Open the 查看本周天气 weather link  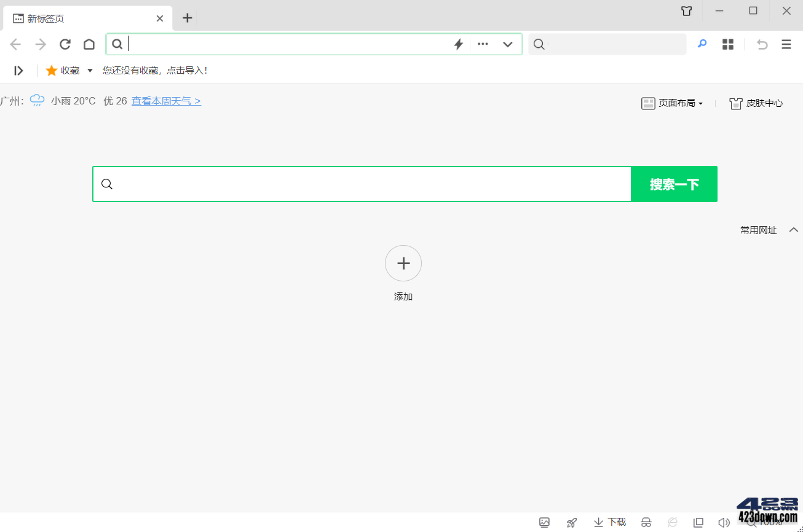click(x=166, y=100)
